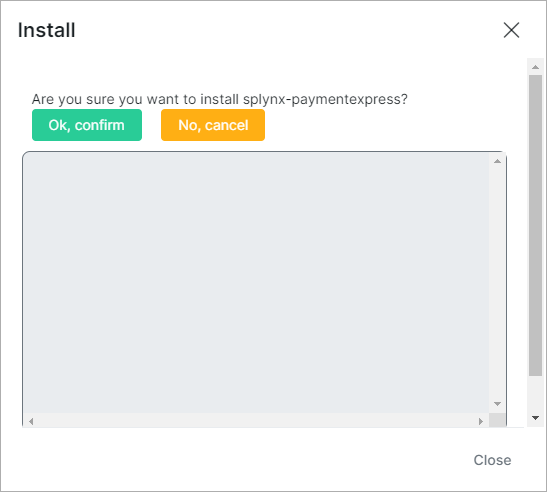547x492 pixels.
Task: Click the log area's right scroll arrow
Action: coord(481,421)
